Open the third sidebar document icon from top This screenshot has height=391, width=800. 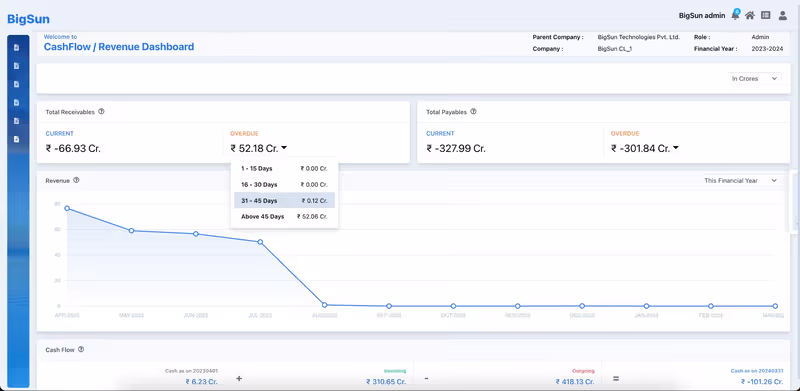[x=16, y=84]
